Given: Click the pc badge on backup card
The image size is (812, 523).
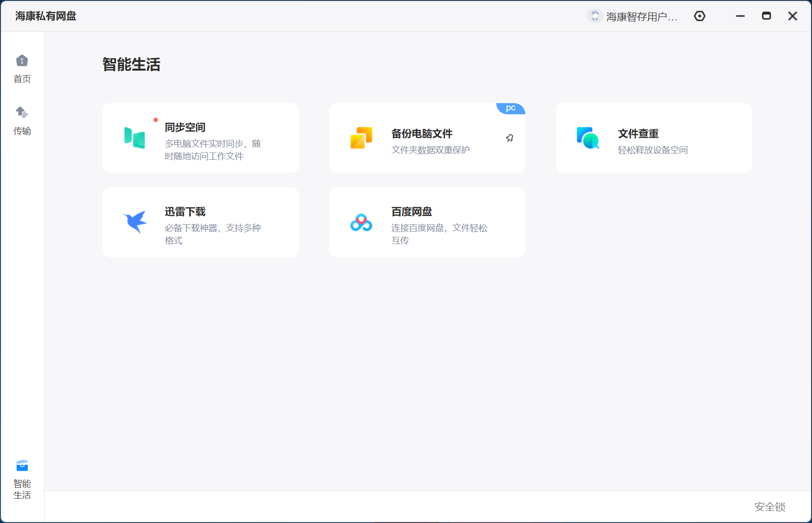Looking at the screenshot, I should (x=511, y=108).
